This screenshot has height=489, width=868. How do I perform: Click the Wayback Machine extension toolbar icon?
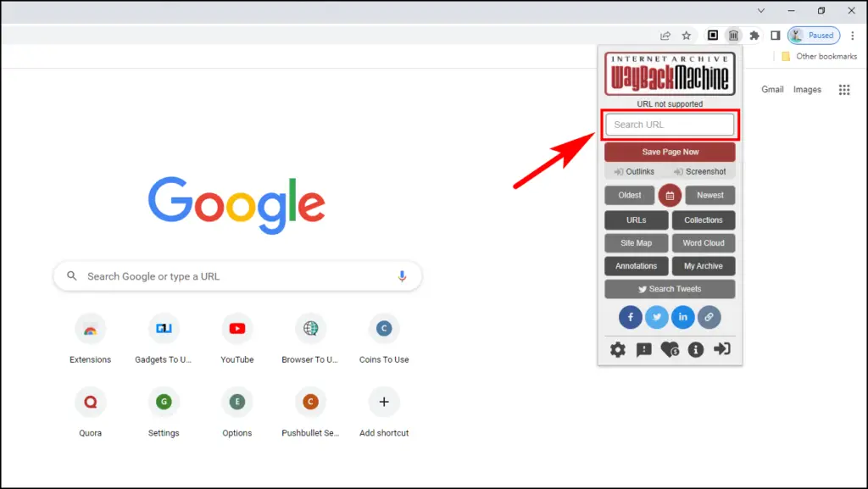pos(733,36)
